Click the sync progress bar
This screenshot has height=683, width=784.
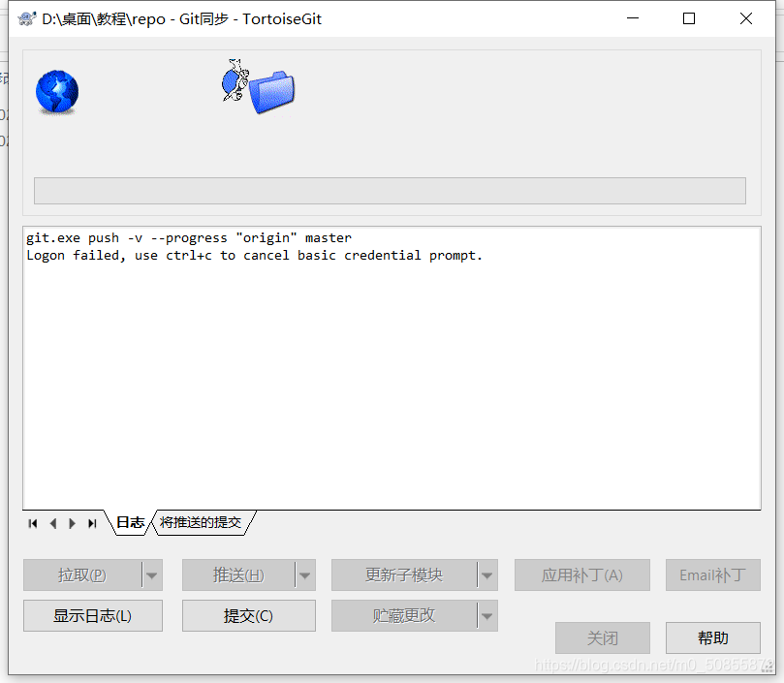click(390, 191)
